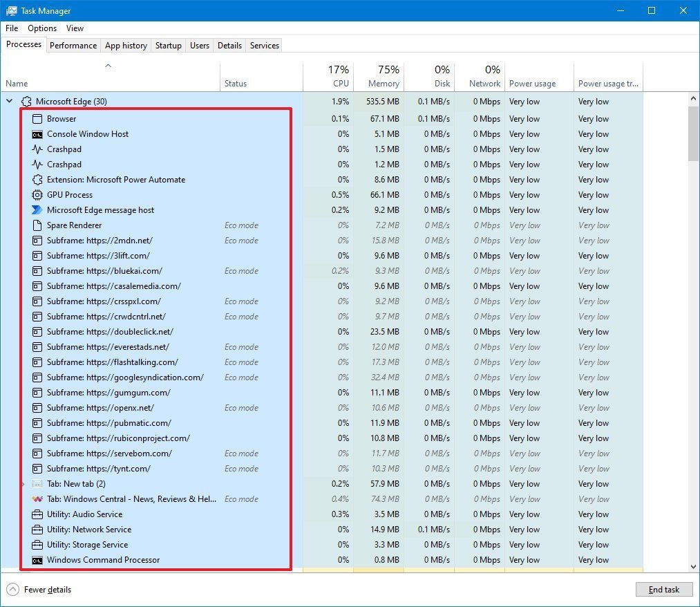
Task: Click the Utility: Audio Service icon
Action: pyautogui.click(x=36, y=514)
